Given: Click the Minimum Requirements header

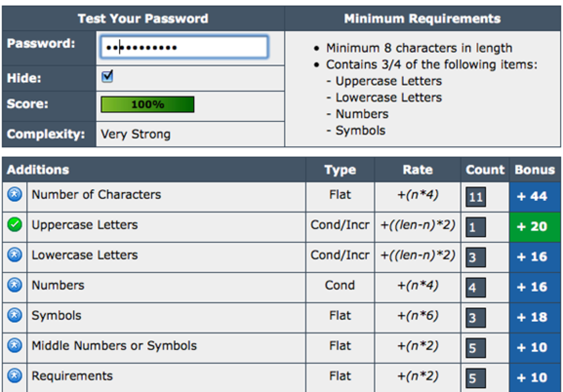Looking at the screenshot, I should click(422, 19).
